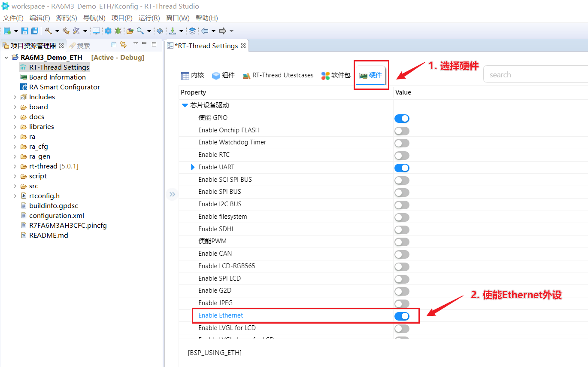588x367 pixels.
Task: Click the settings search field
Action: 536,75
